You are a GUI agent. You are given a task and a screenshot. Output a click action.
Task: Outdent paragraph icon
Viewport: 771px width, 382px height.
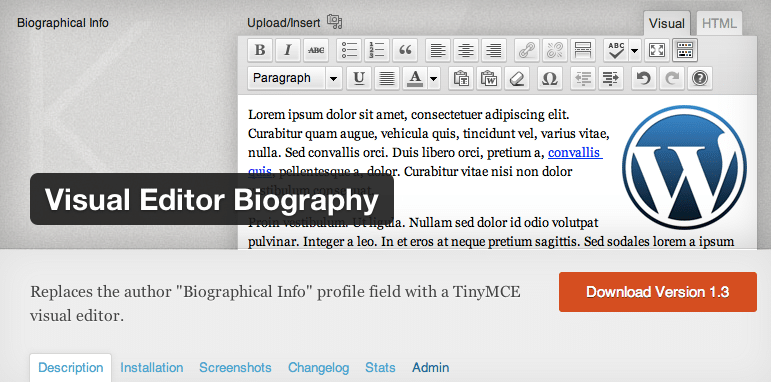(x=583, y=78)
